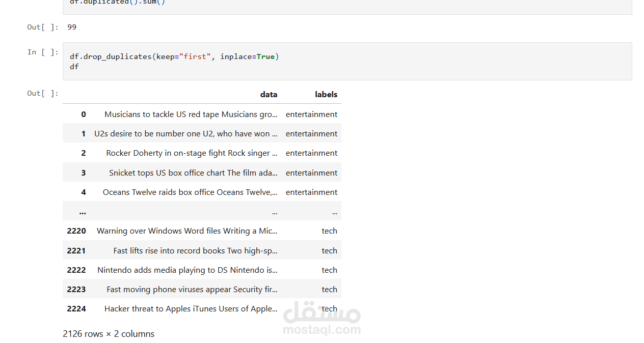Select row index 4
644x343 pixels.
coord(84,192)
